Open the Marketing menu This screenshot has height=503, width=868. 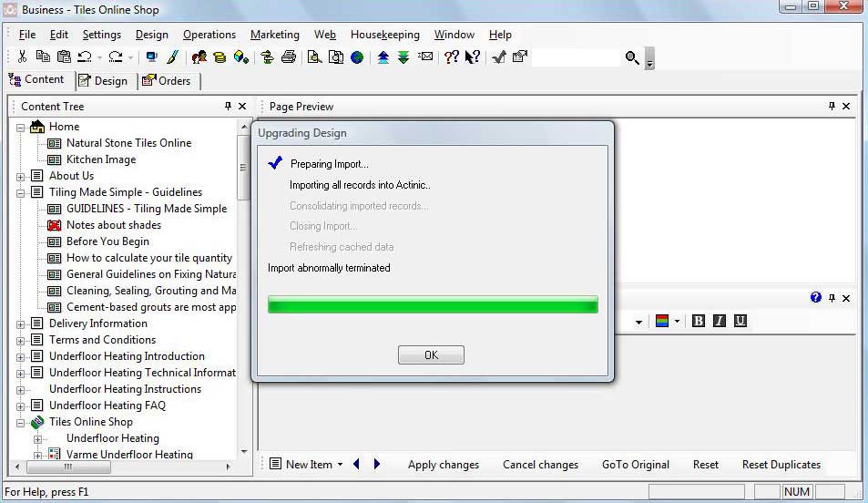coord(274,35)
